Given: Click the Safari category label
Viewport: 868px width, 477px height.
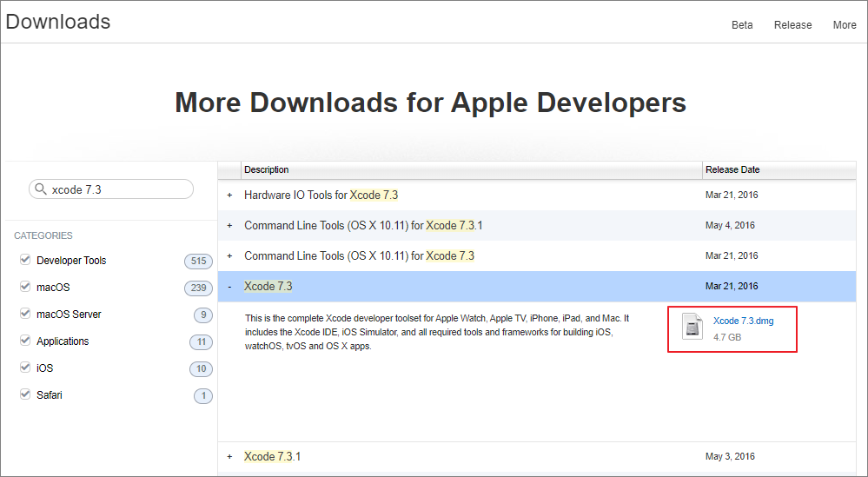Looking at the screenshot, I should pos(50,394).
